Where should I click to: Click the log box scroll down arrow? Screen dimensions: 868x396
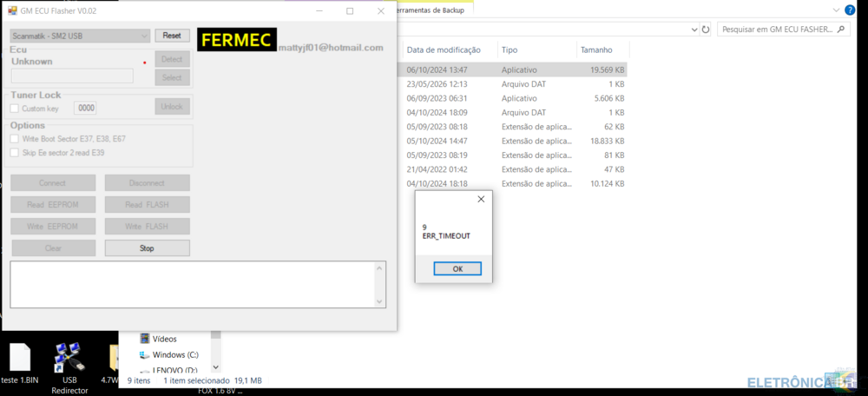[379, 301]
